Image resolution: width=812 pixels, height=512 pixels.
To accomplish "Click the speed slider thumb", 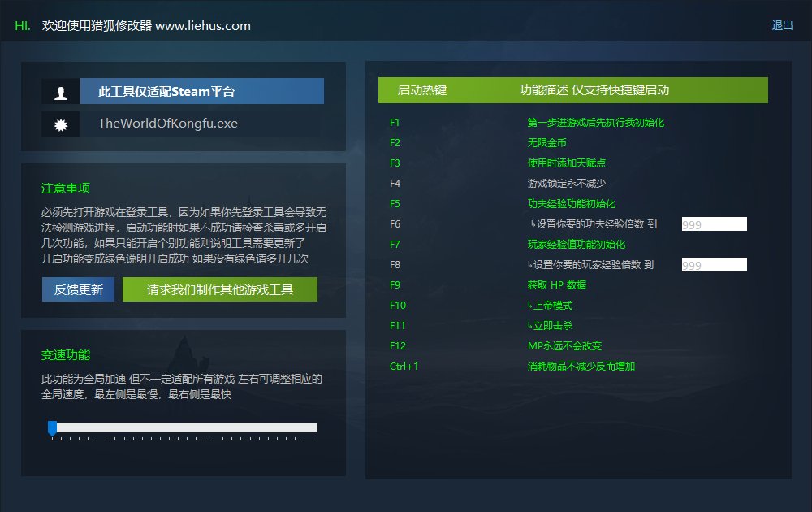I will [52, 428].
